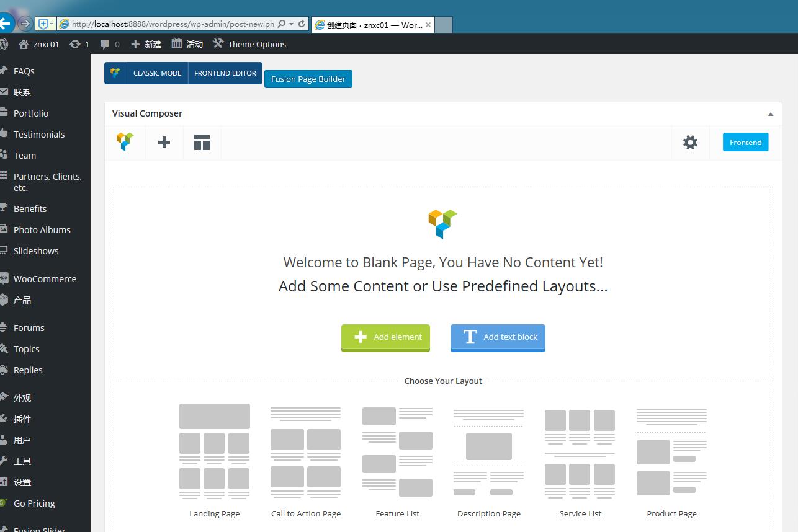Choose the Call to Action Page layout
Viewport: 798px width, 532px height.
point(306,461)
